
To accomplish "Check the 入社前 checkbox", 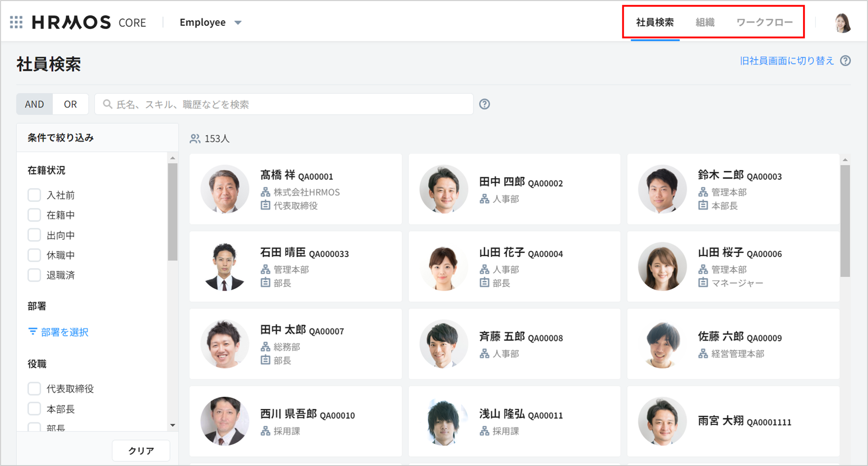I will click(x=34, y=195).
